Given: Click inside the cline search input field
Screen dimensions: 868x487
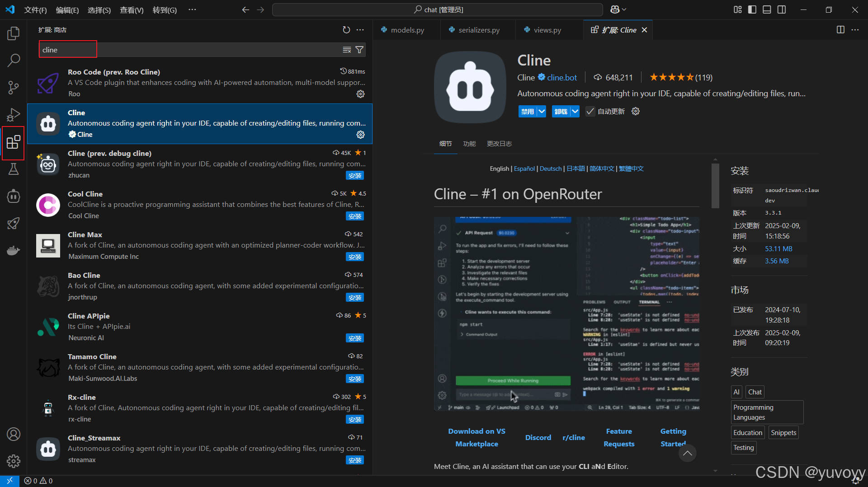Looking at the screenshot, I should point(67,49).
